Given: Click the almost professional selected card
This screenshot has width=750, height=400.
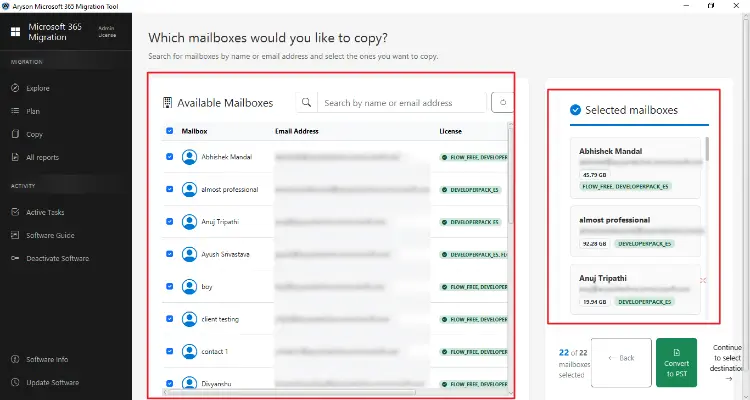Looking at the screenshot, I should click(635, 231).
